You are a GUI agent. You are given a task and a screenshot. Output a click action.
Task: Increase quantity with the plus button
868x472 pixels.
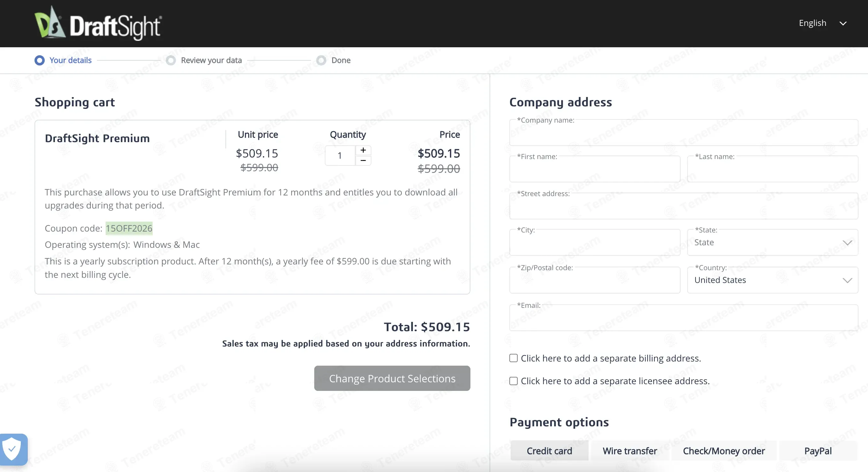pyautogui.click(x=363, y=150)
